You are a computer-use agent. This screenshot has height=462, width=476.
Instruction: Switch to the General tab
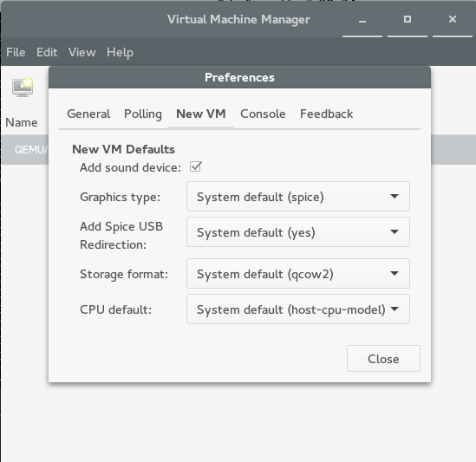(88, 114)
